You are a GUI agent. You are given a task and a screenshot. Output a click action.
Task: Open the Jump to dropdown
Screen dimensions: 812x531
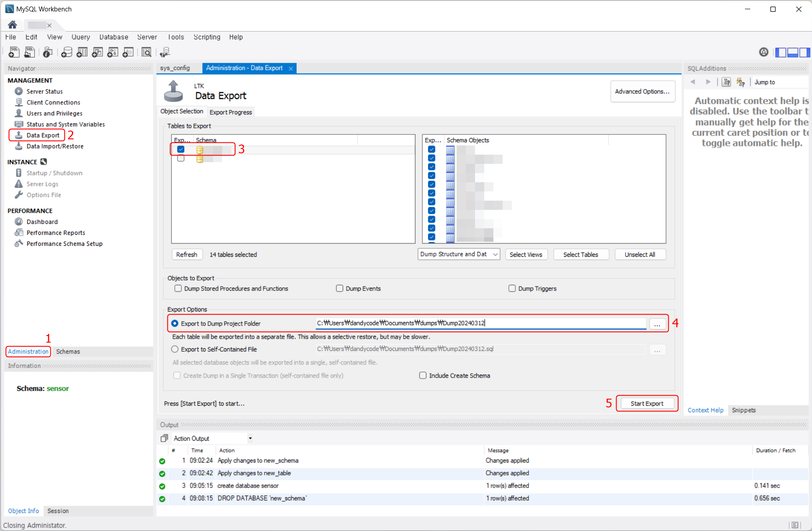pos(780,82)
